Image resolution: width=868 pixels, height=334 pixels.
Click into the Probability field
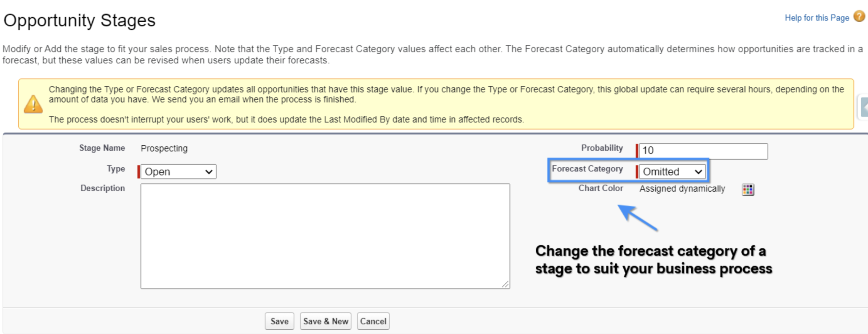pos(703,151)
